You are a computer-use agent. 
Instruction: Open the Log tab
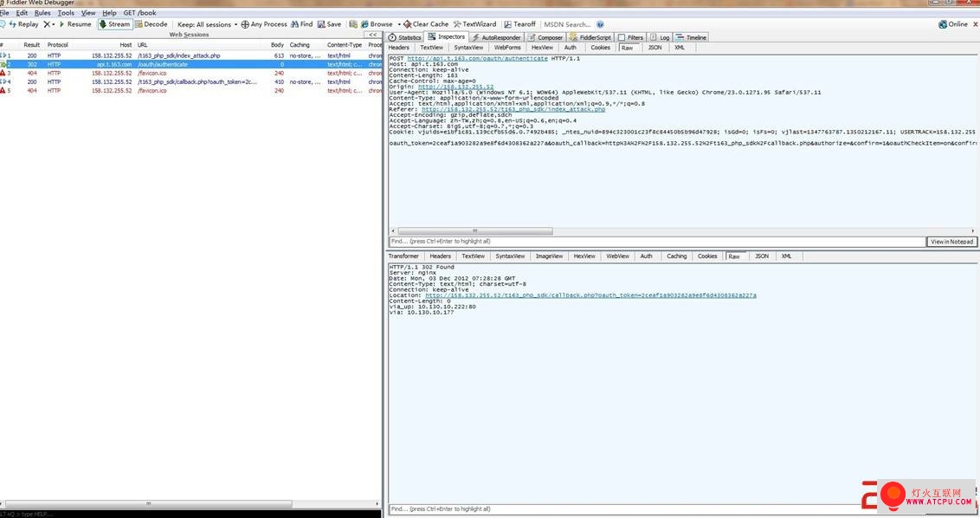pos(660,37)
